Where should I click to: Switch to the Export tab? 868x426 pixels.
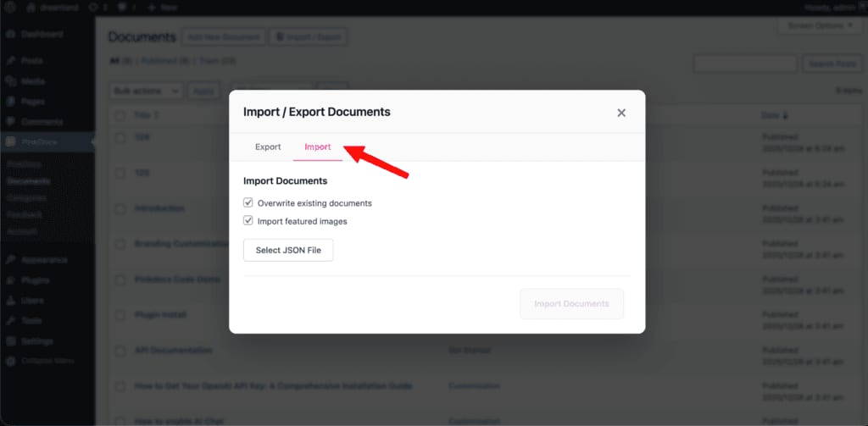268,147
